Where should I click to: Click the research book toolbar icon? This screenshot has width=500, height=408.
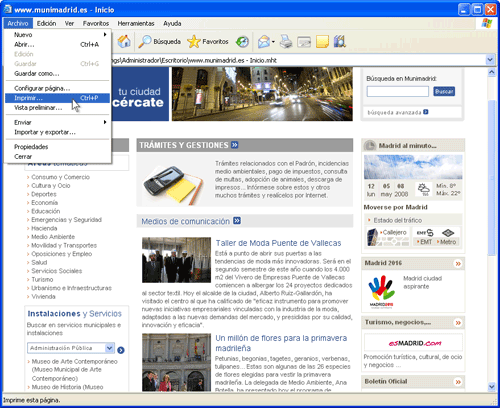click(340, 42)
